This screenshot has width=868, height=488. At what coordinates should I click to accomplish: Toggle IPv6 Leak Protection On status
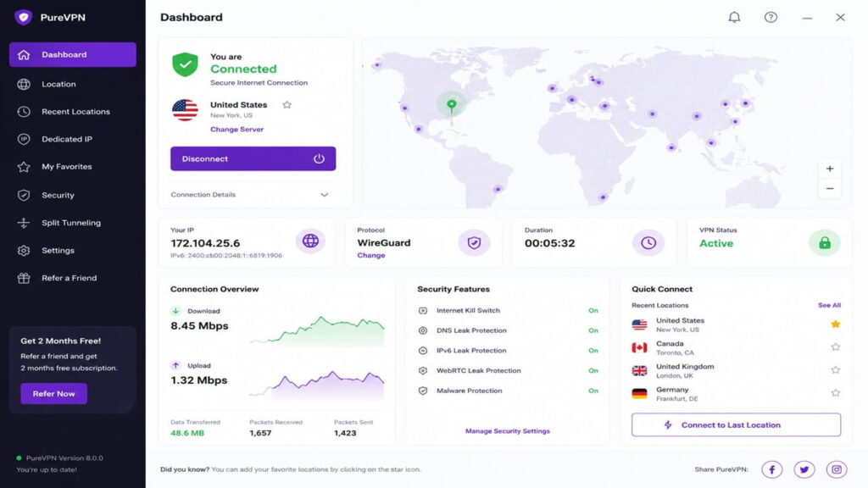593,350
